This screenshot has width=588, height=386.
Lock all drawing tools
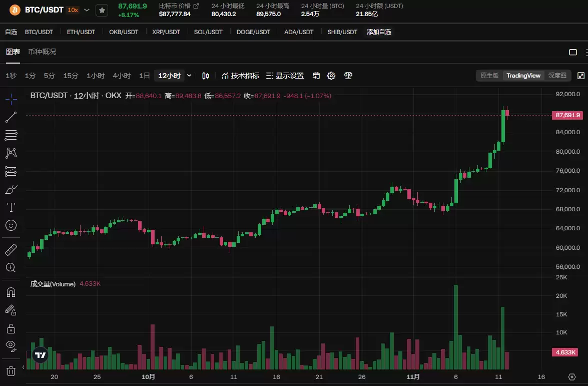point(11,328)
